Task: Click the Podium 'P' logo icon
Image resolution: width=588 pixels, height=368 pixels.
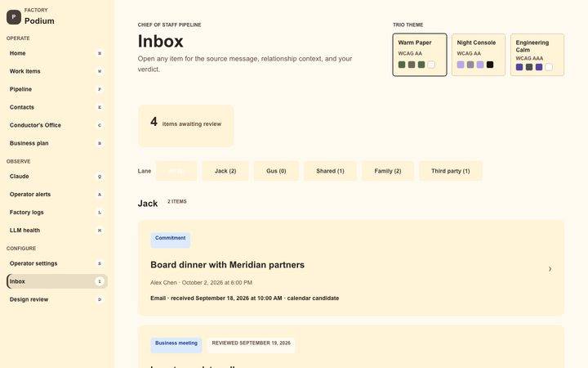Action: pyautogui.click(x=14, y=17)
